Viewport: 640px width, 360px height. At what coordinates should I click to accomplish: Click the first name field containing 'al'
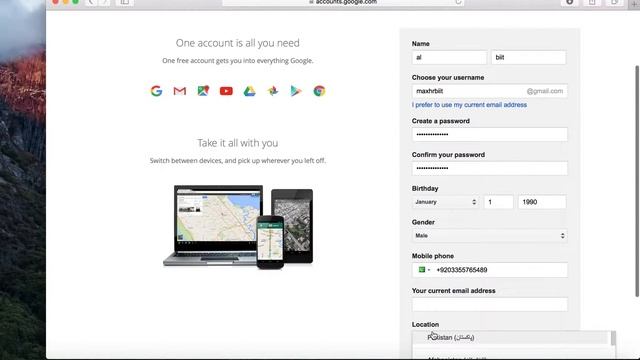pos(449,58)
